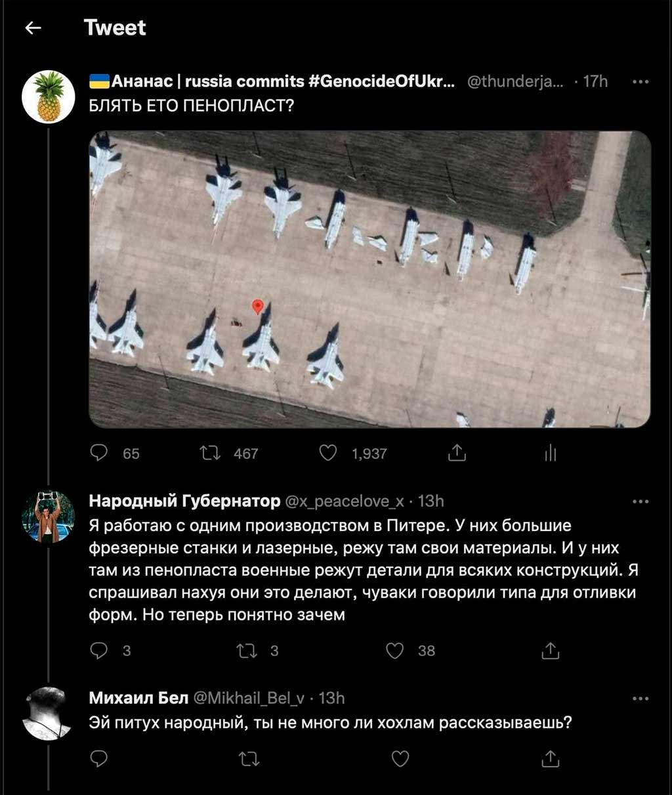Open the satellite airfield image
This screenshot has height=795, width=672.
pyautogui.click(x=369, y=279)
